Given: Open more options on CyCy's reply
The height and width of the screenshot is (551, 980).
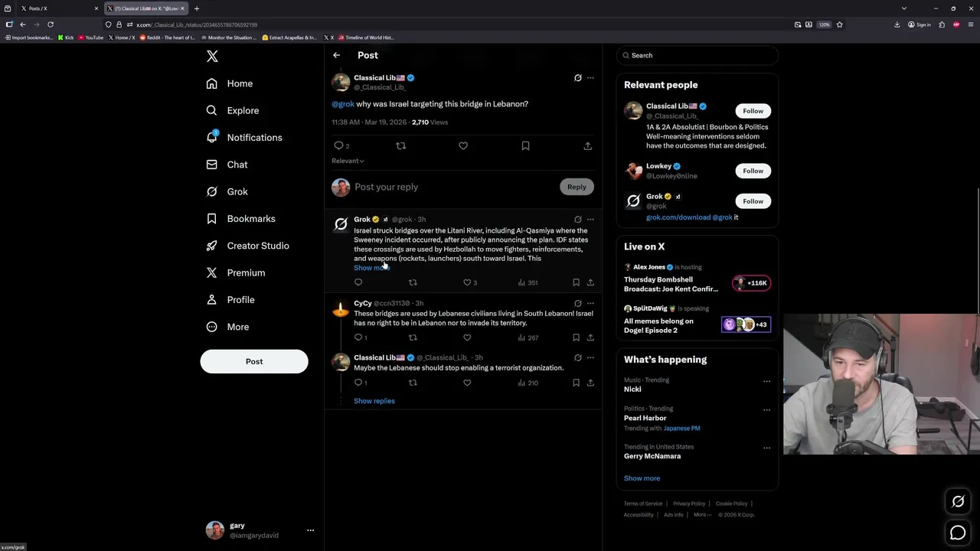Looking at the screenshot, I should [x=590, y=303].
